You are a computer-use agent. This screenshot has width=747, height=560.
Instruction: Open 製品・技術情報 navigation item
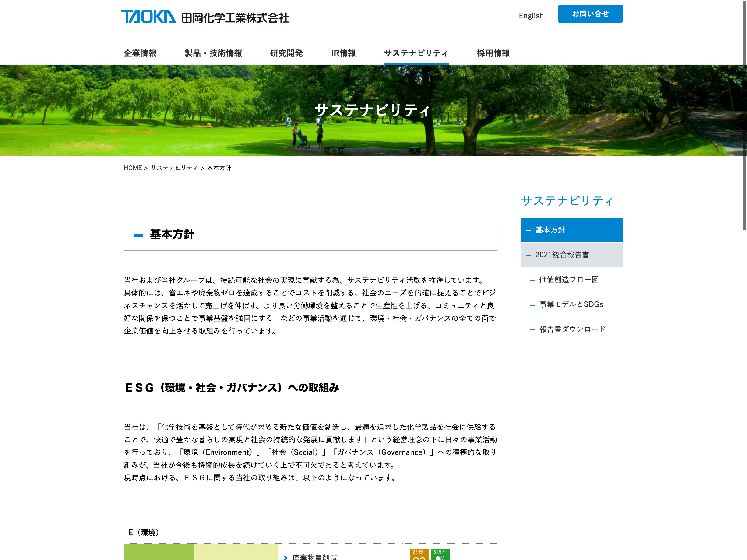click(x=213, y=53)
